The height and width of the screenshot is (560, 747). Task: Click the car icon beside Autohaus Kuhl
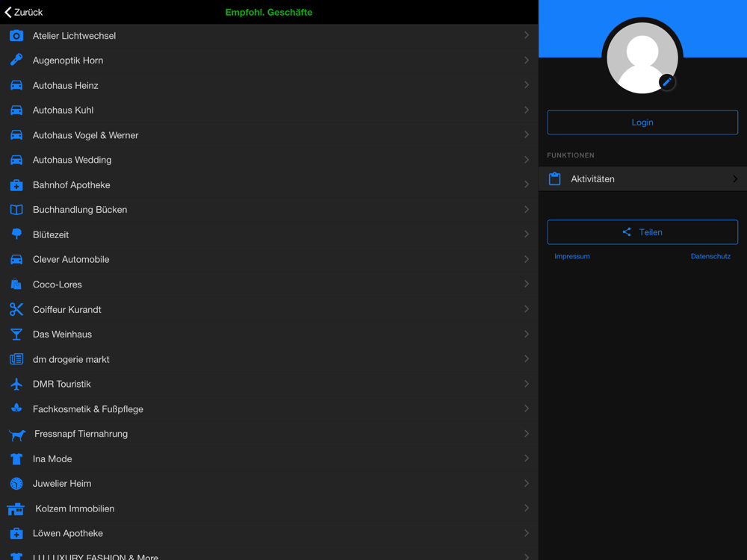point(16,110)
